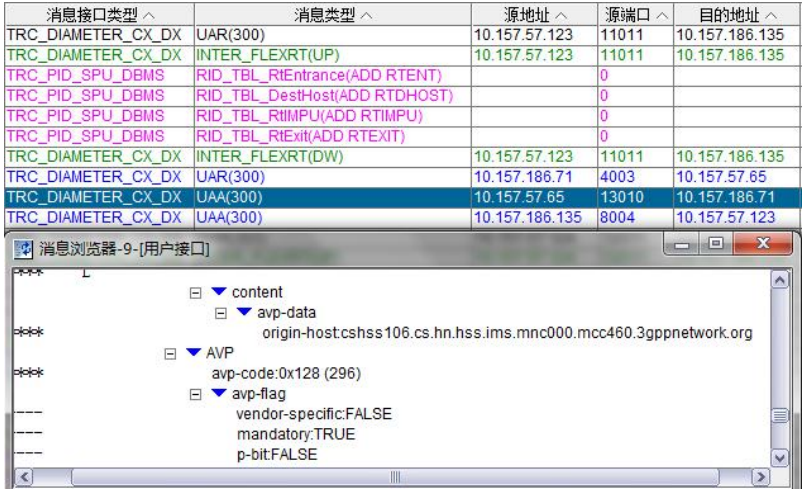Viewport: 805px width, 491px height.
Task: Click the message browser window title icon
Action: (x=19, y=247)
